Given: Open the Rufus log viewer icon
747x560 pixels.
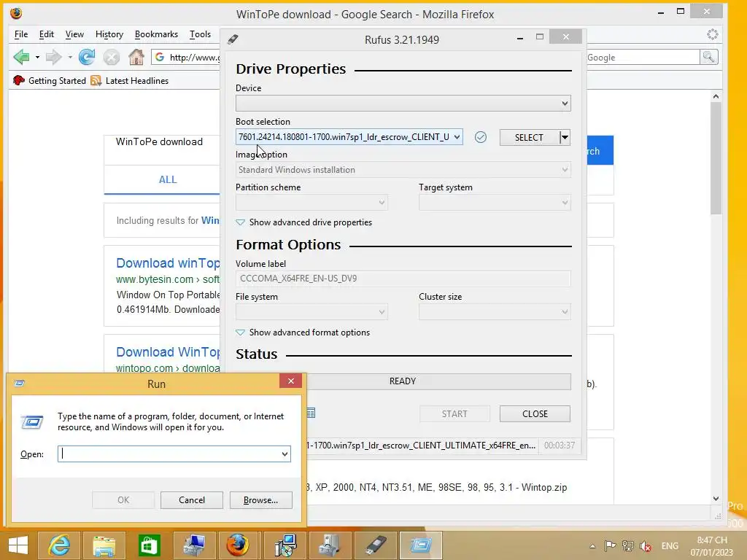Looking at the screenshot, I should click(311, 413).
